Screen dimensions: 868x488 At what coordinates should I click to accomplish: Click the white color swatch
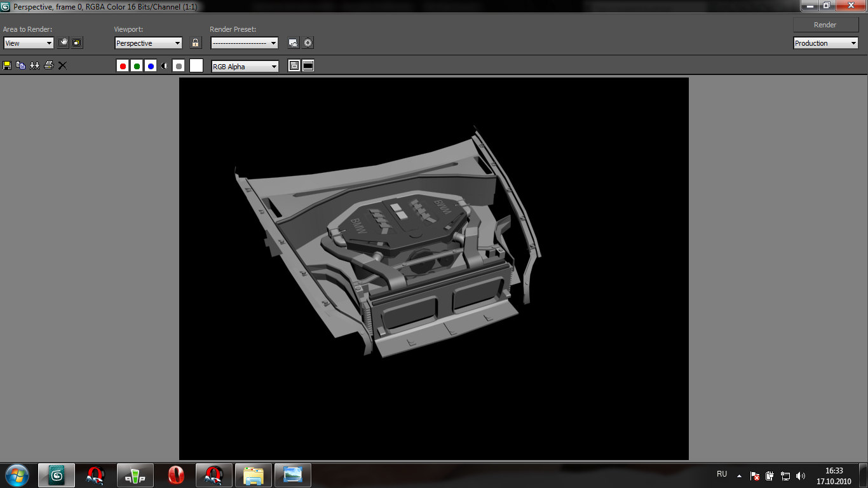pos(196,65)
